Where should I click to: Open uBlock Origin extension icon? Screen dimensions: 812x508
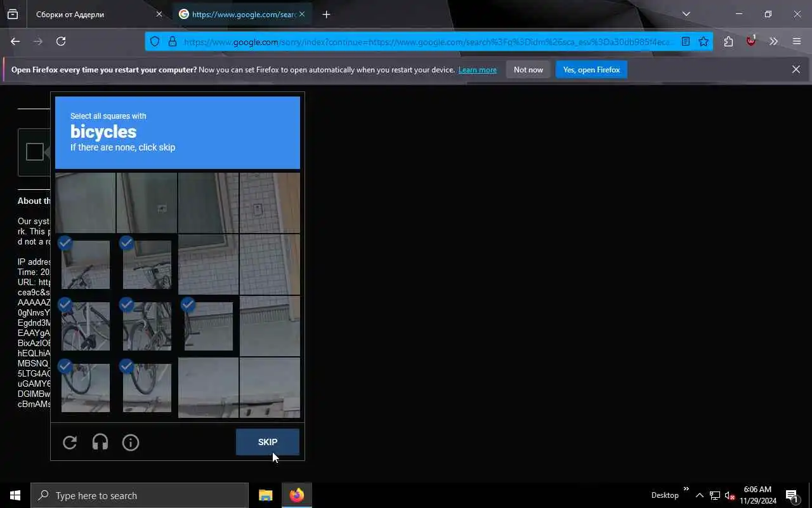pyautogui.click(x=751, y=41)
